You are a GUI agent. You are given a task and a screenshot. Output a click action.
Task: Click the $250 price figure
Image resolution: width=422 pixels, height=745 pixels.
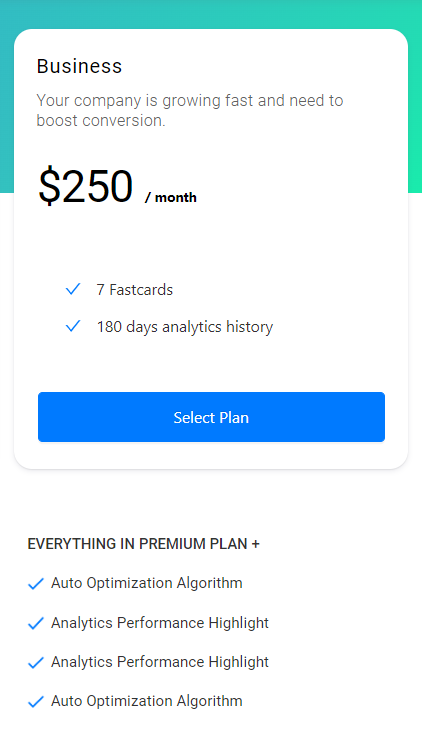[86, 186]
